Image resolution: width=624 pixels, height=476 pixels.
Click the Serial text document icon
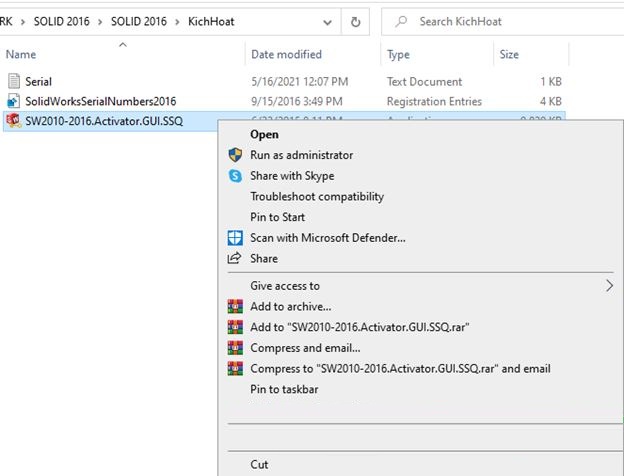click(x=14, y=81)
